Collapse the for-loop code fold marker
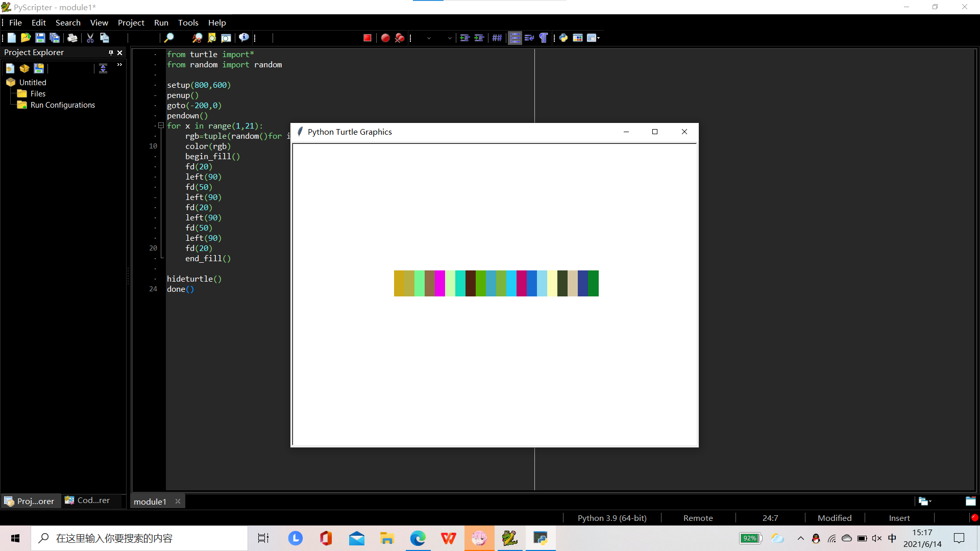The height and width of the screenshot is (551, 980). [161, 126]
